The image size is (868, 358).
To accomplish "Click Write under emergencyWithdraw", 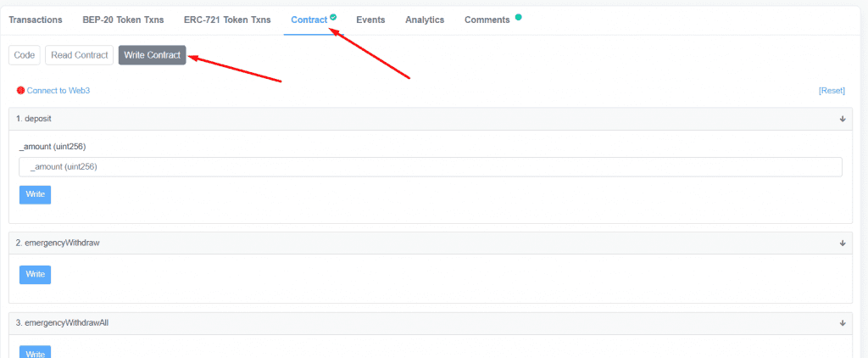I will click(x=35, y=274).
